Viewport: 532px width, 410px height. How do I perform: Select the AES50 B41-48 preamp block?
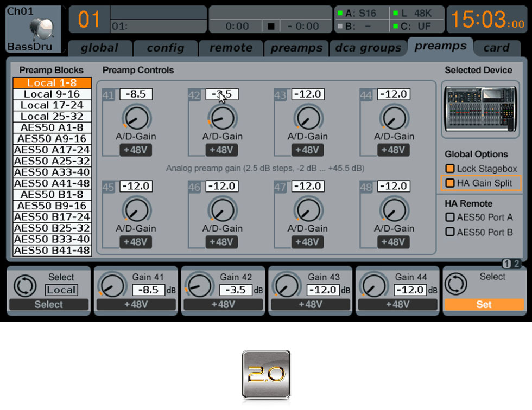pyautogui.click(x=52, y=251)
